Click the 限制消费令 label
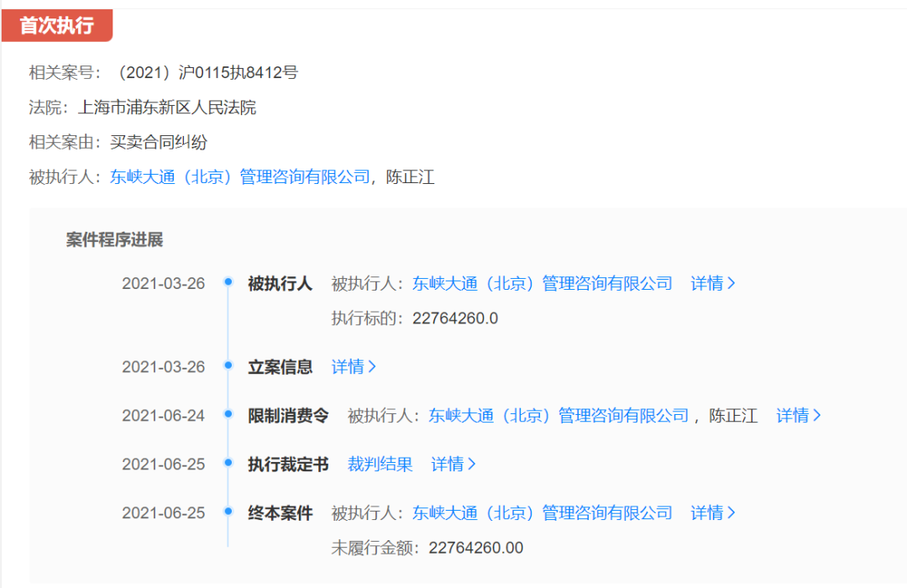Viewport: 907px width, 588px height. (288, 415)
